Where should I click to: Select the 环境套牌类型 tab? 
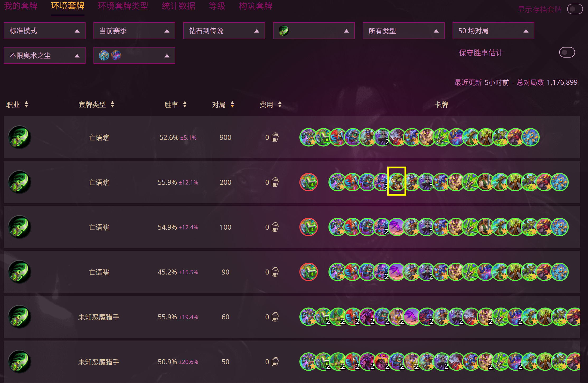tap(123, 6)
